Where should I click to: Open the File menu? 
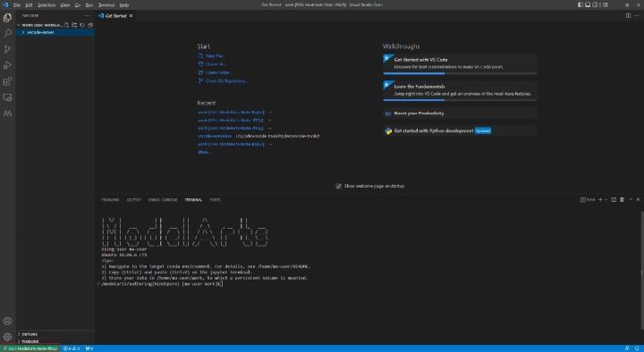coord(17,5)
